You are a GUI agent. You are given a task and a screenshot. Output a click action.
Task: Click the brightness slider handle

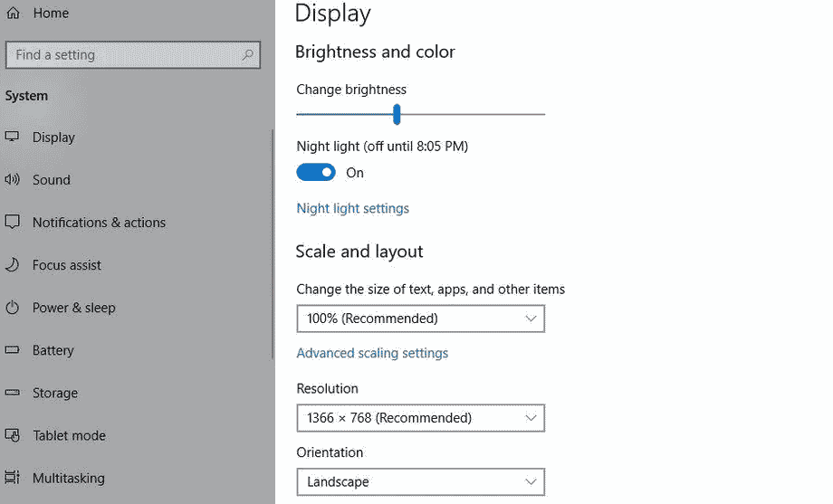397,114
